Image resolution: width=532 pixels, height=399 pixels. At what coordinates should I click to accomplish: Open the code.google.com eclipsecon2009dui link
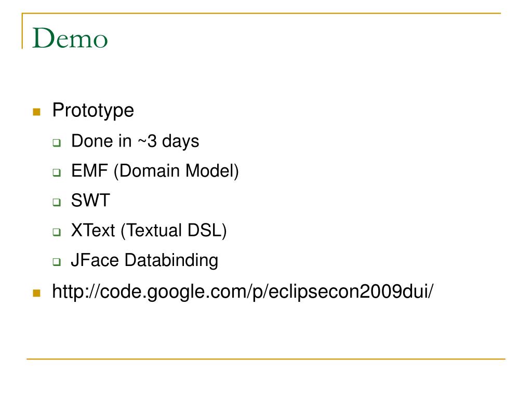243,292
